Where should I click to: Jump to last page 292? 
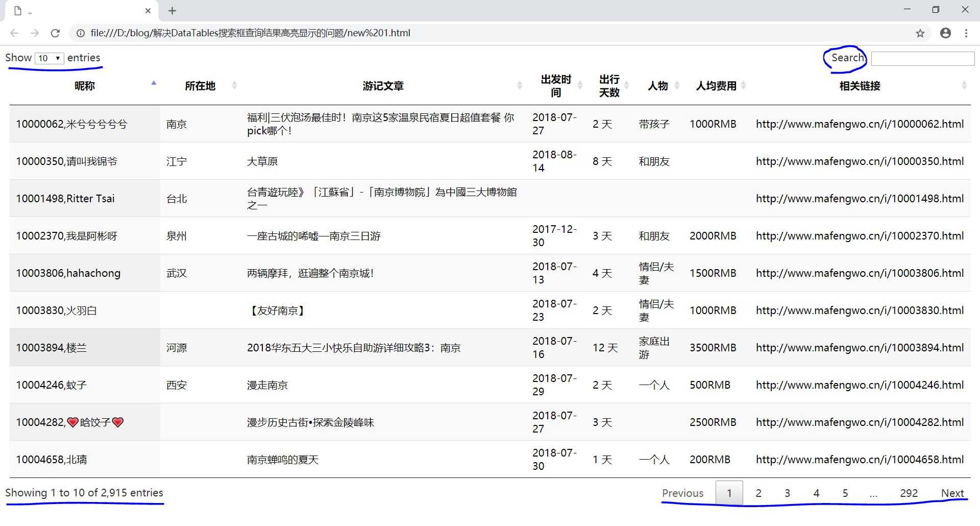(909, 493)
